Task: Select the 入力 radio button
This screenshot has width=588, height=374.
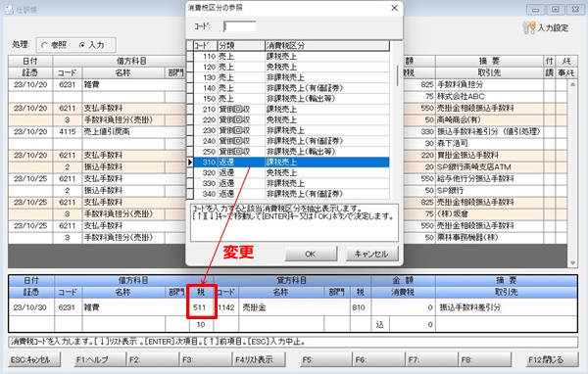Action: click(x=82, y=45)
